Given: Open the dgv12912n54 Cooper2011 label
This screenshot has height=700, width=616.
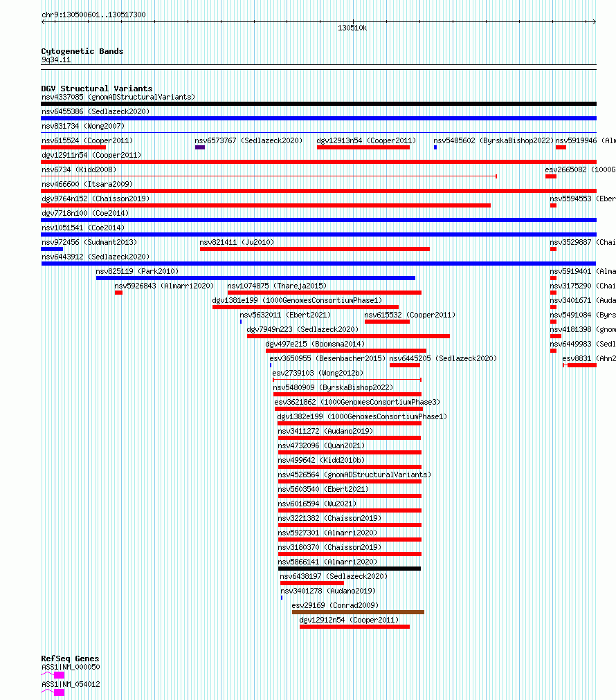Looking at the screenshot, I should pos(349,620).
